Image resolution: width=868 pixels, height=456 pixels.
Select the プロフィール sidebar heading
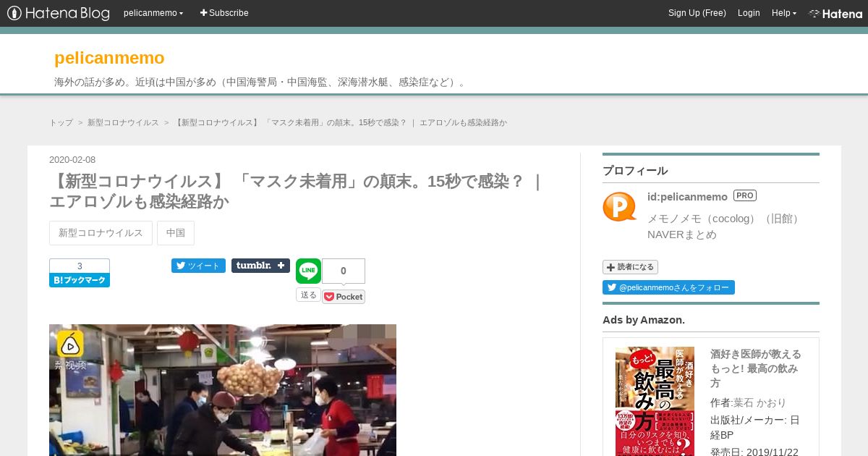point(635,171)
